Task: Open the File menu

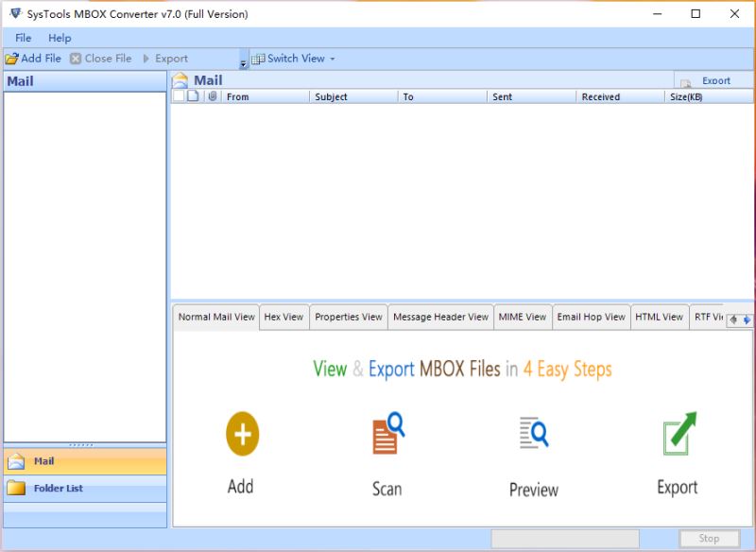Action: click(23, 38)
